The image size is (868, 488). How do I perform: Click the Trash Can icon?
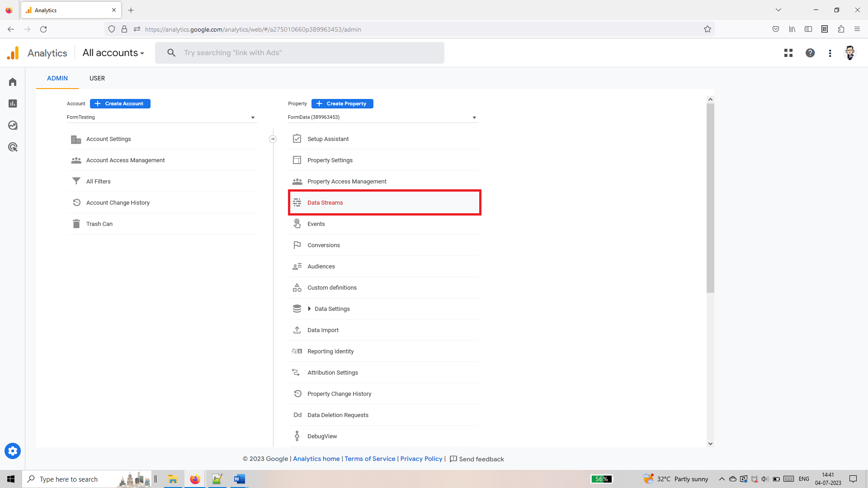pyautogui.click(x=76, y=224)
